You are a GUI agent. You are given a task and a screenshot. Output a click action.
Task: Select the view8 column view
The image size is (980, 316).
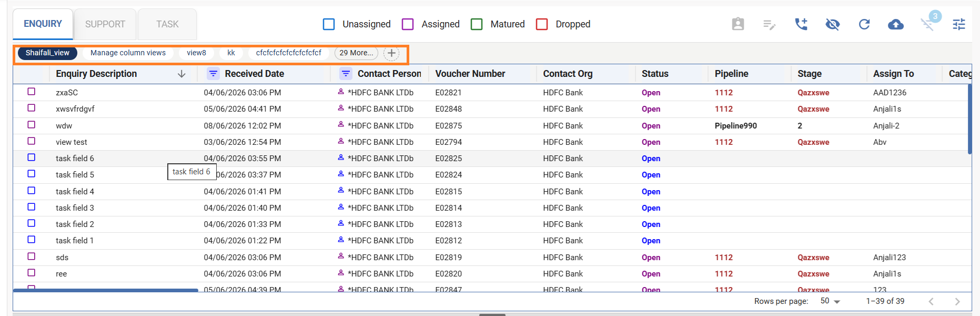(x=196, y=53)
